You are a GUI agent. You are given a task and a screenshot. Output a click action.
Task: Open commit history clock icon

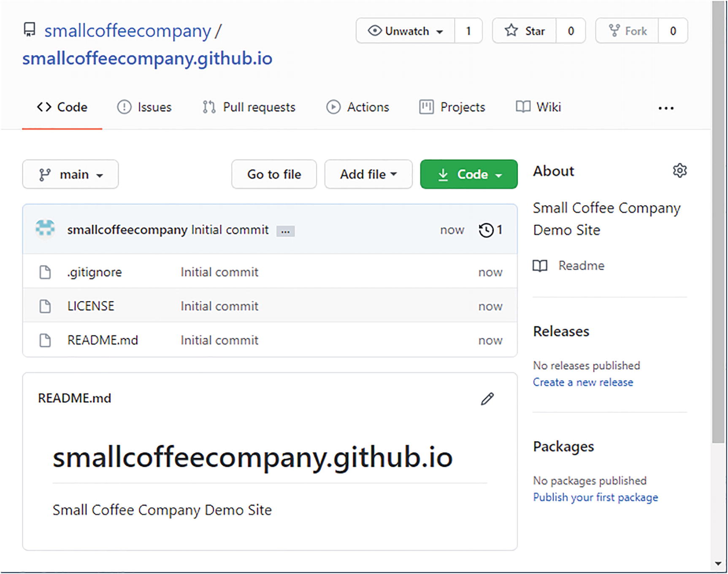(x=486, y=230)
